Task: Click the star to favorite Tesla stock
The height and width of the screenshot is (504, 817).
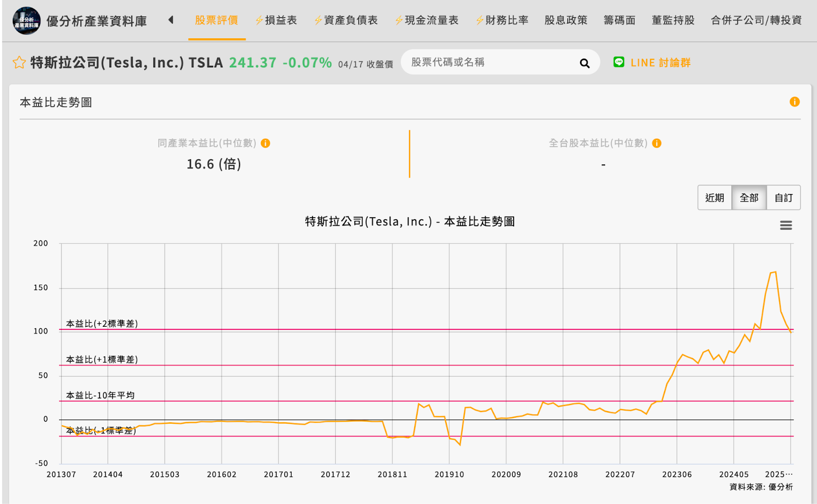Action: point(19,62)
